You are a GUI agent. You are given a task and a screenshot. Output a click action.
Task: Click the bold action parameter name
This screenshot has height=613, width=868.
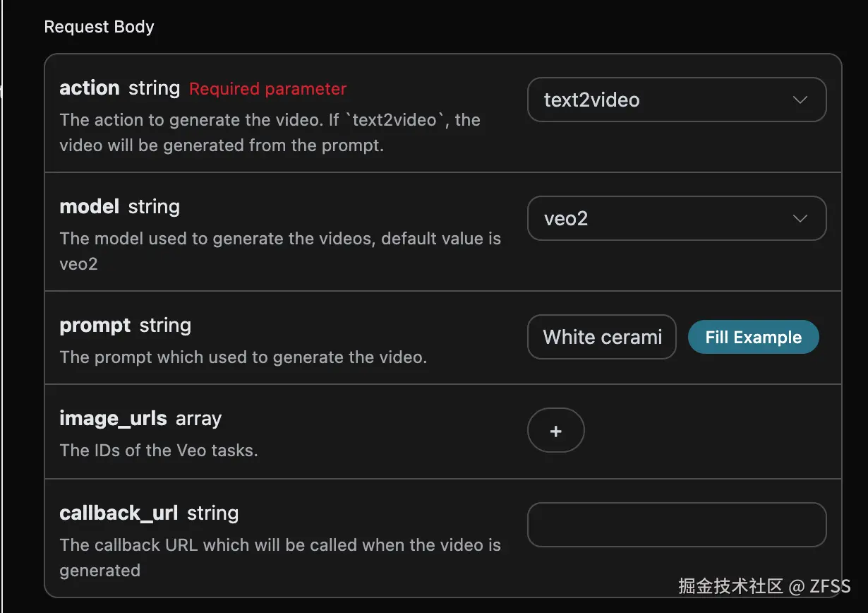pos(90,88)
